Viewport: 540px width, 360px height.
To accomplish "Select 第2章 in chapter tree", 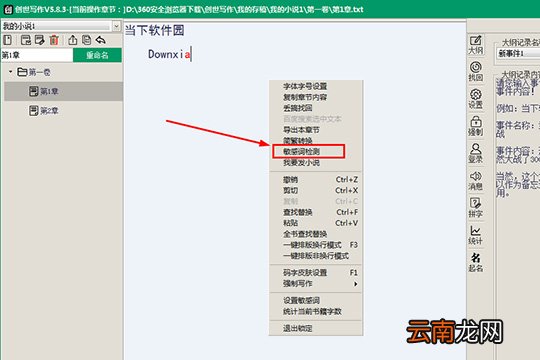I will click(x=63, y=111).
